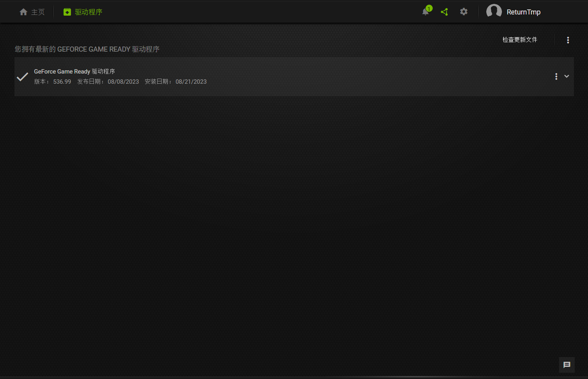Click the user avatar picture
This screenshot has width=588, height=379.
click(x=494, y=11)
